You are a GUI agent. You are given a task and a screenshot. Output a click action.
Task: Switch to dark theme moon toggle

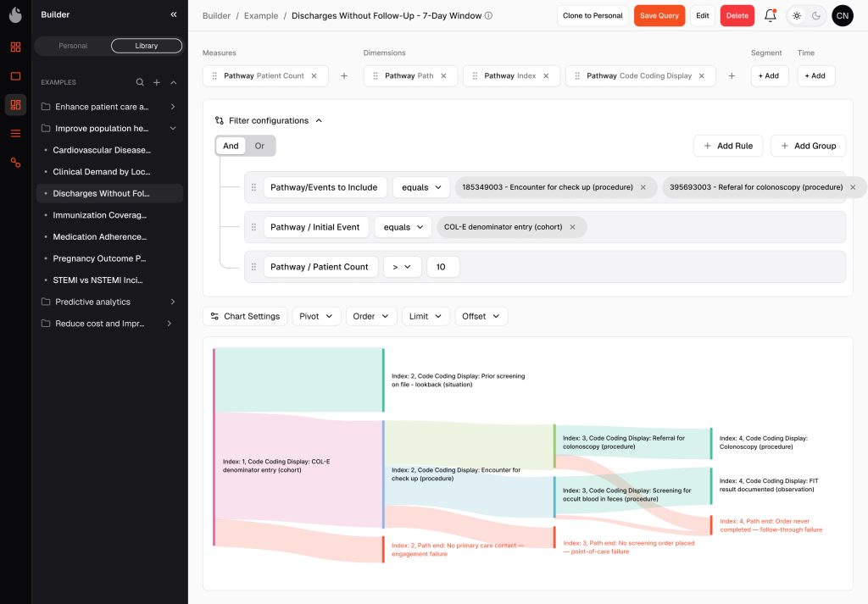coord(816,15)
